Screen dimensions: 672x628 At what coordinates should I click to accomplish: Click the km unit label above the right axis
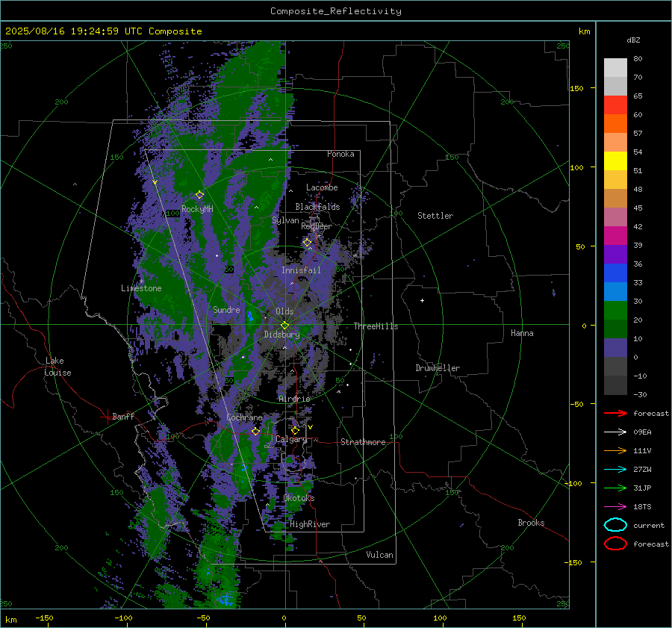click(584, 31)
